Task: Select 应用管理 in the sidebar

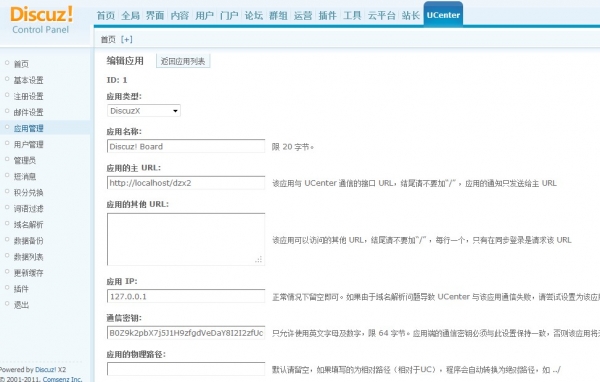Action: 28,128
